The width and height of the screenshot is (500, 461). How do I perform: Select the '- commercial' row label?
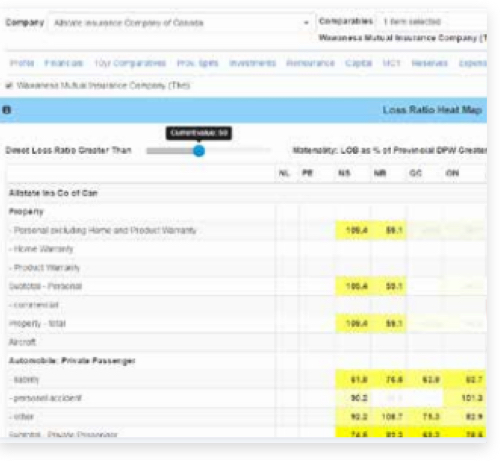point(34,305)
